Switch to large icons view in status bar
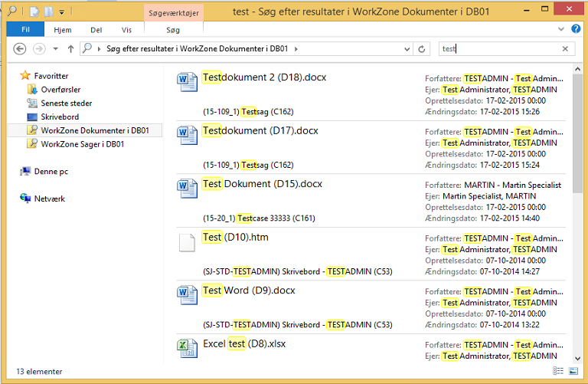588x384 pixels. pos(573,371)
